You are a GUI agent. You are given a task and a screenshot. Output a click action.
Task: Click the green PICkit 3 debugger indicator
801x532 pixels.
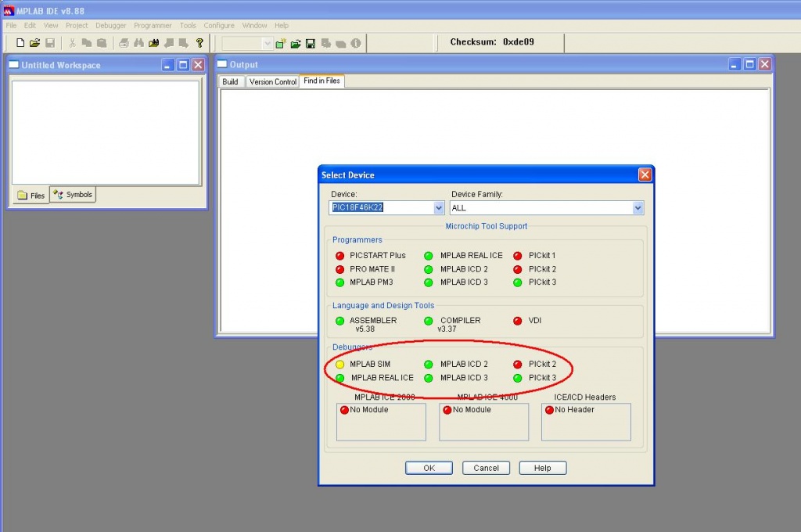tap(518, 378)
